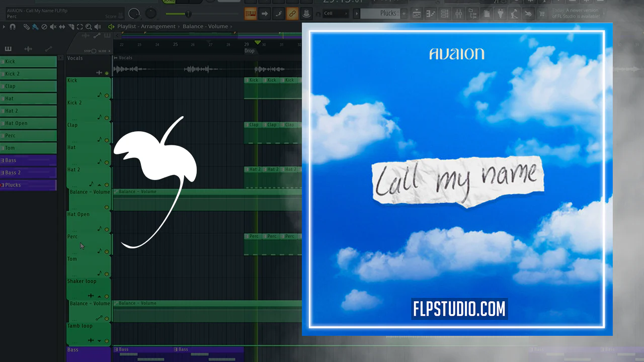Mute the Hat Open track
This screenshot has width=644, height=362.
(107, 229)
